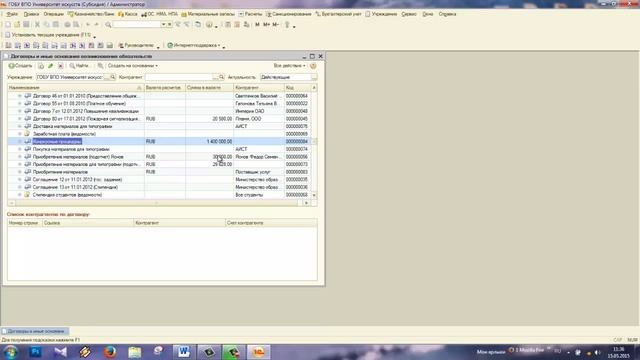Select the Доставка материалов для типографии row
The width and height of the screenshot is (640, 360).
[x=159, y=126]
